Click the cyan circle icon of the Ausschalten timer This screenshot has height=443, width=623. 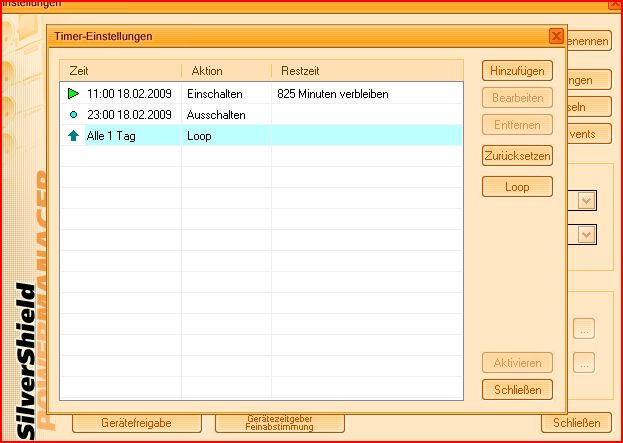point(73,115)
